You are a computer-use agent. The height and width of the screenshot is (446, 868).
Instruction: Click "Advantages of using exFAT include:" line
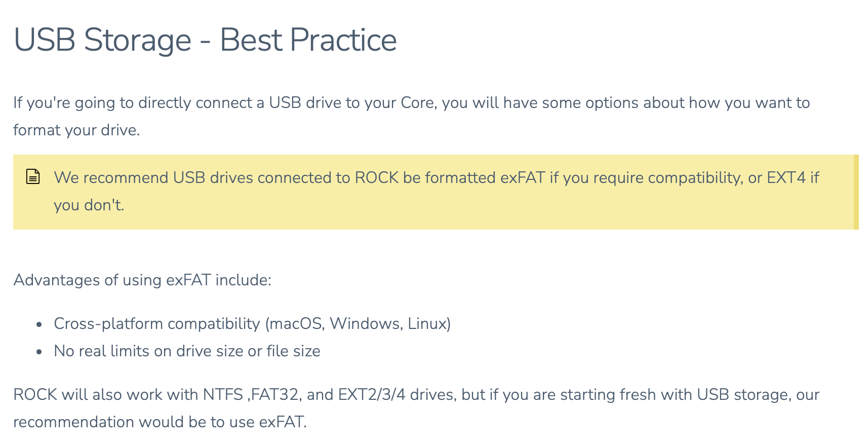[142, 280]
